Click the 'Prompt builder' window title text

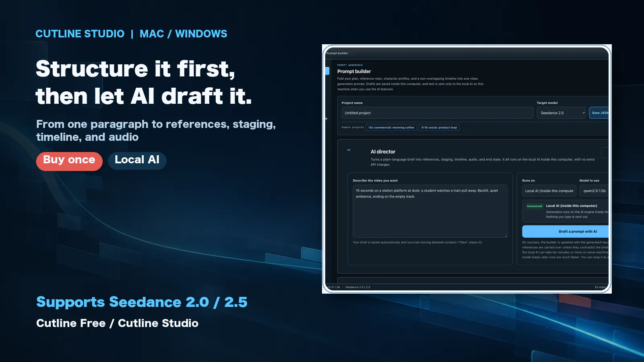point(337,53)
